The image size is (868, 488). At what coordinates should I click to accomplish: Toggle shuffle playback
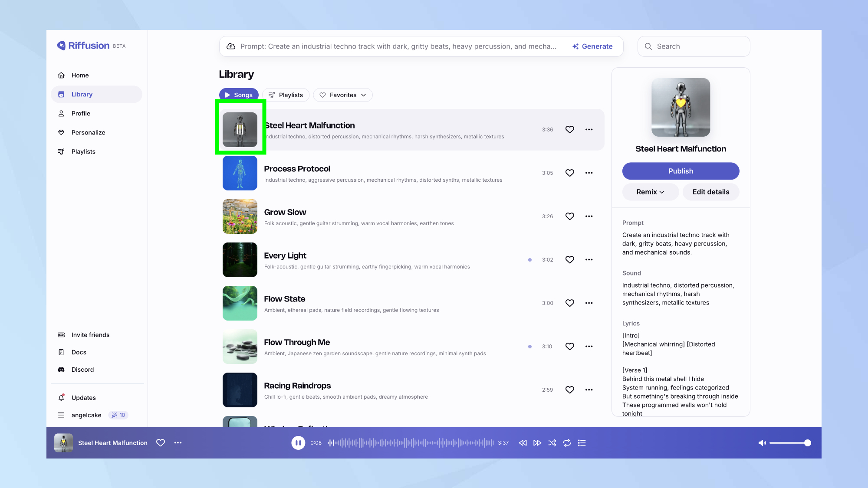coord(552,443)
